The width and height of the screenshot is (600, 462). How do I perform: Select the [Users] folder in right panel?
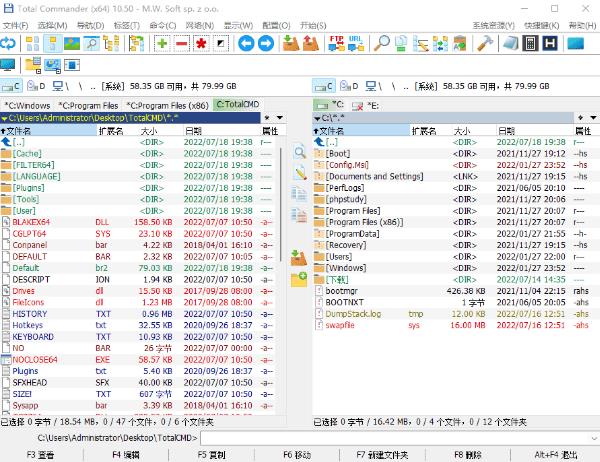point(455,256)
